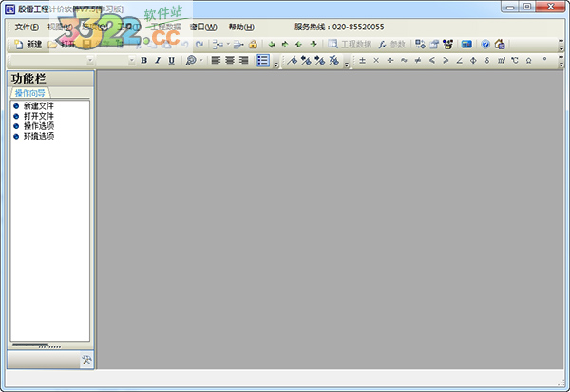The image size is (570, 392).
Task: Click 操作选项 in the wizard list
Action: (39, 126)
